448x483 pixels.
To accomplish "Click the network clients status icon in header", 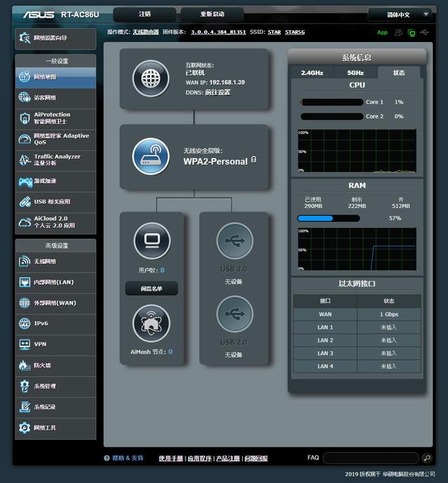I will 412,32.
